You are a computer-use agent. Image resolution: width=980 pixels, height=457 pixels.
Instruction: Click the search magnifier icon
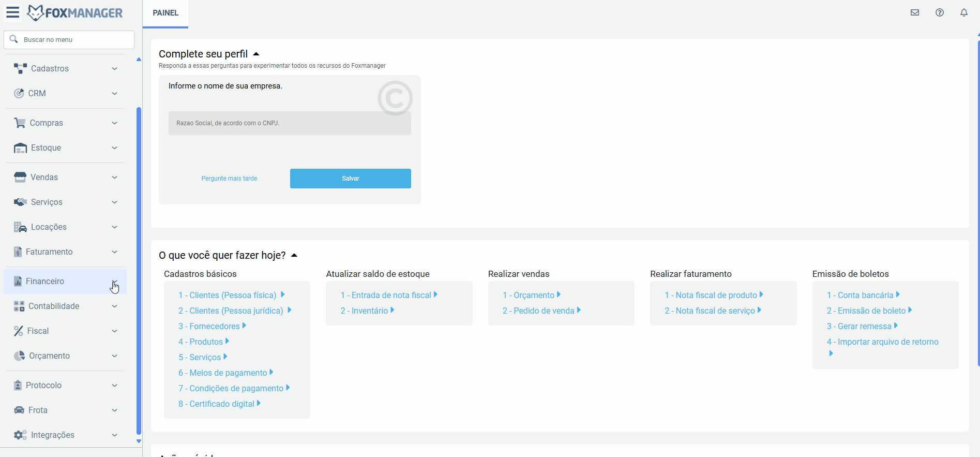point(14,39)
